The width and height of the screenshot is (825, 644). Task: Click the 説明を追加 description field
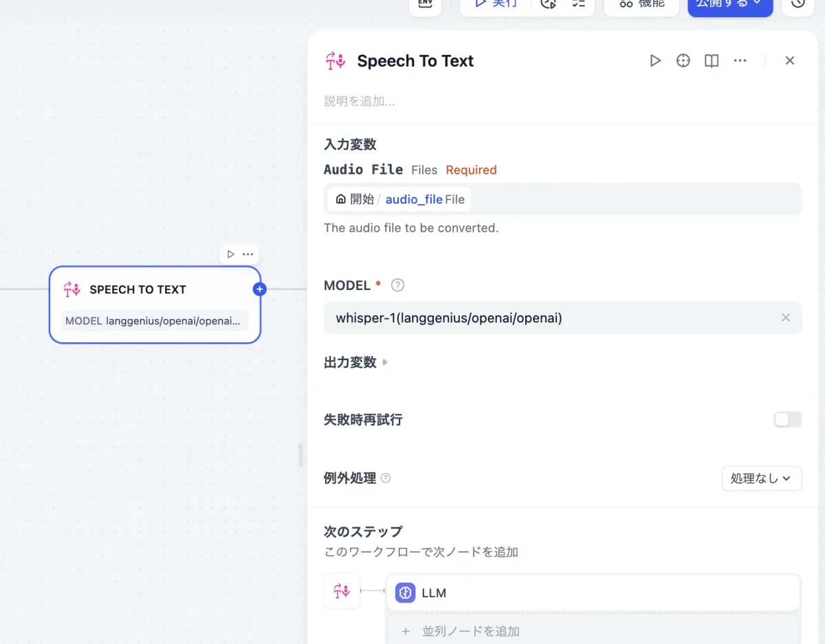click(360, 101)
